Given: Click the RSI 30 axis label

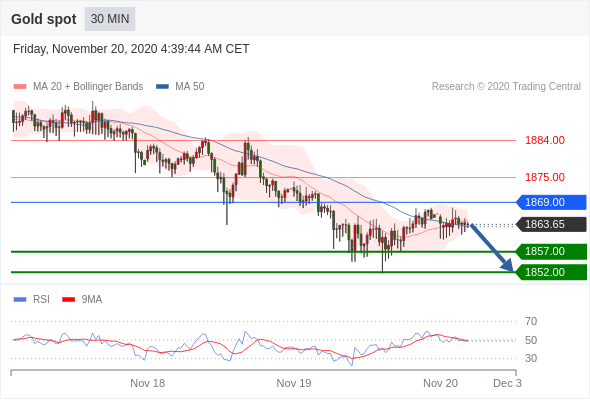Looking at the screenshot, I should [531, 358].
